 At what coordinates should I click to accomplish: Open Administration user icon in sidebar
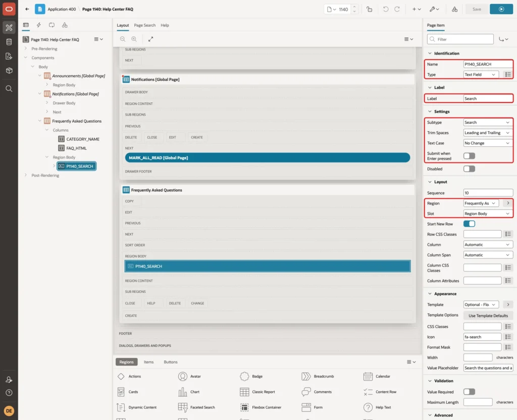pyautogui.click(x=9, y=380)
